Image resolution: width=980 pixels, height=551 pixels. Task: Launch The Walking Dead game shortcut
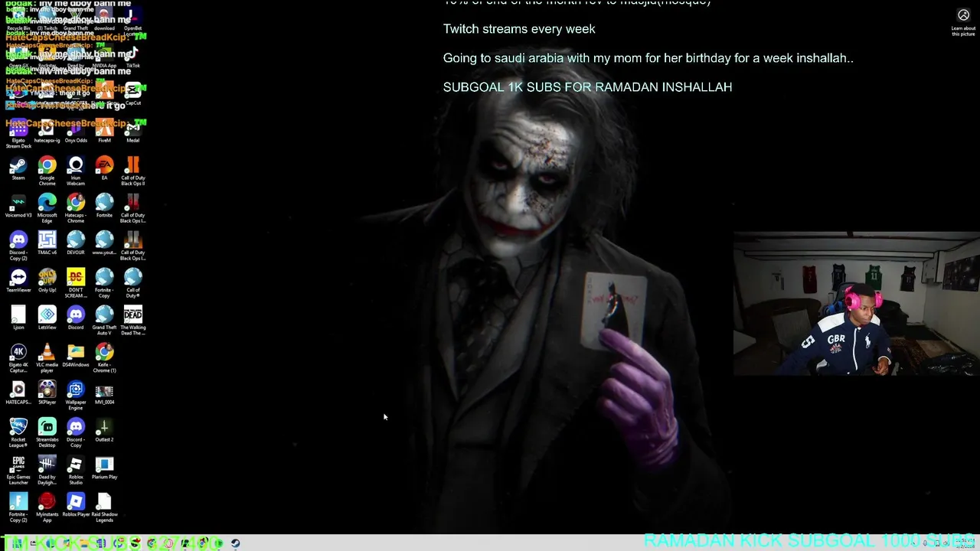click(x=132, y=321)
